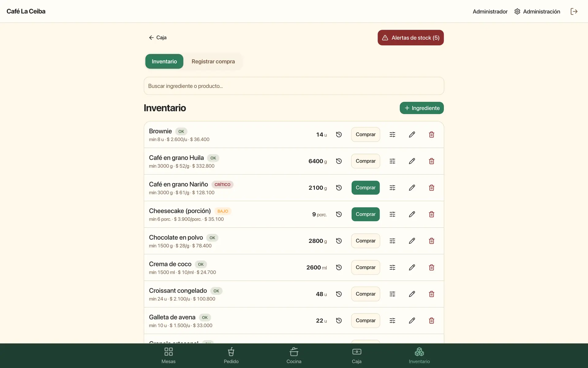Select the Inventario tab pill
The height and width of the screenshot is (368, 588).
pos(164,61)
